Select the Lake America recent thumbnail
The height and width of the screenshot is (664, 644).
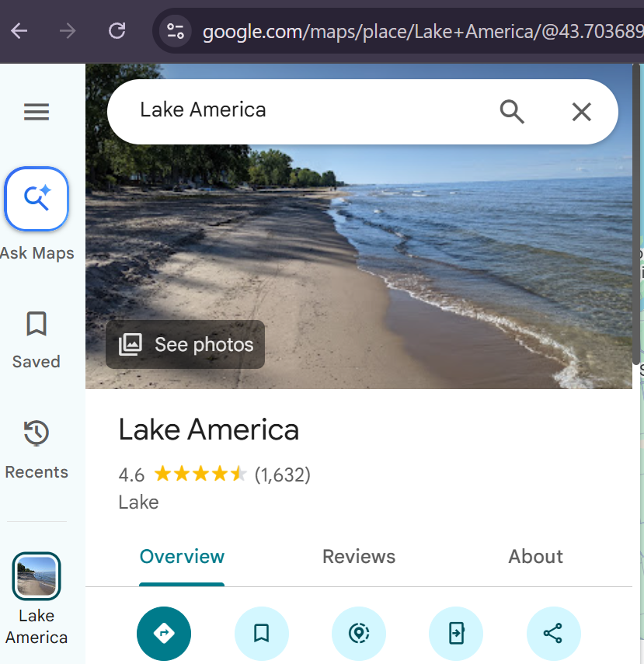[x=37, y=576]
